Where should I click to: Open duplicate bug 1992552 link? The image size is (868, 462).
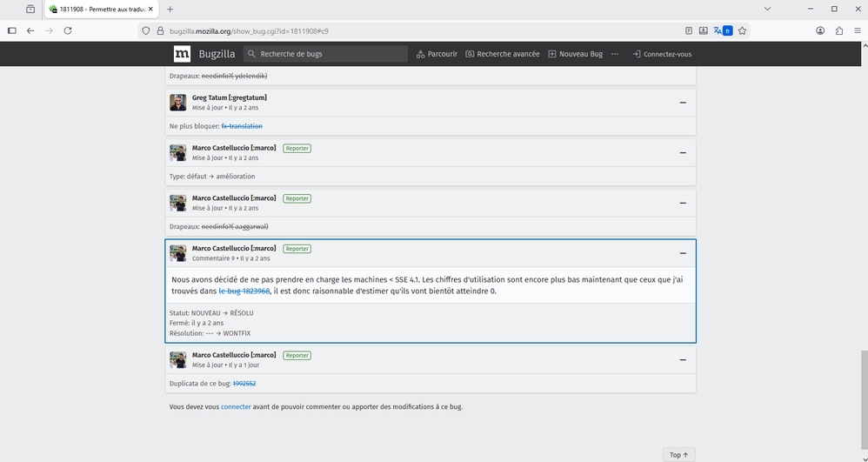243,383
